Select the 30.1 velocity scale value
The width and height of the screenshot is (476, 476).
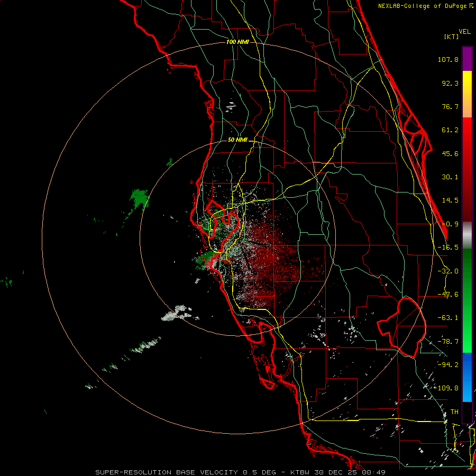[450, 177]
